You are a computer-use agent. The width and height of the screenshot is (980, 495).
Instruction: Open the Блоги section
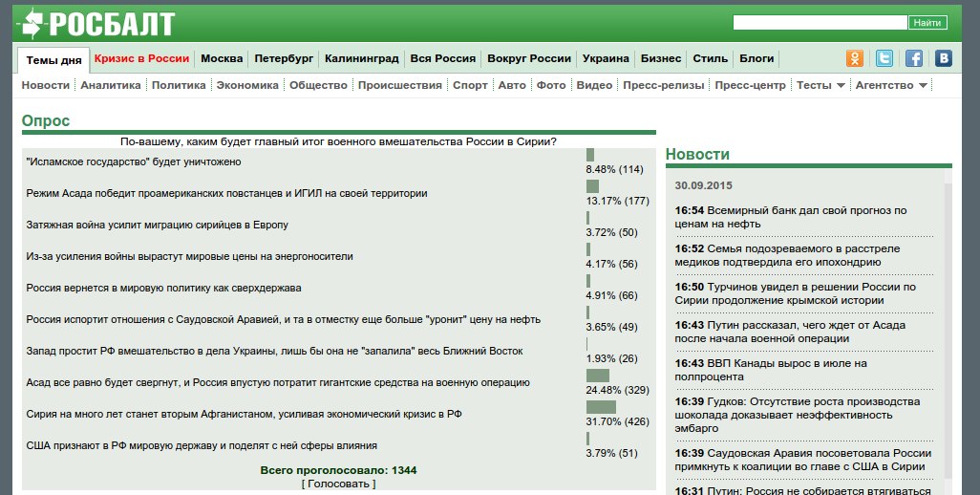(756, 58)
